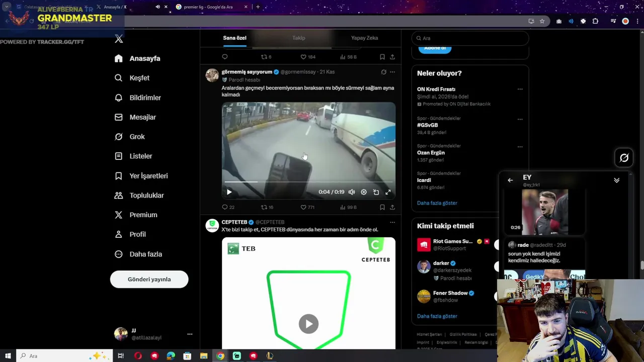
Task: Reply to görmemiş sayıyorum tweet with 22 replies
Action: click(x=228, y=207)
